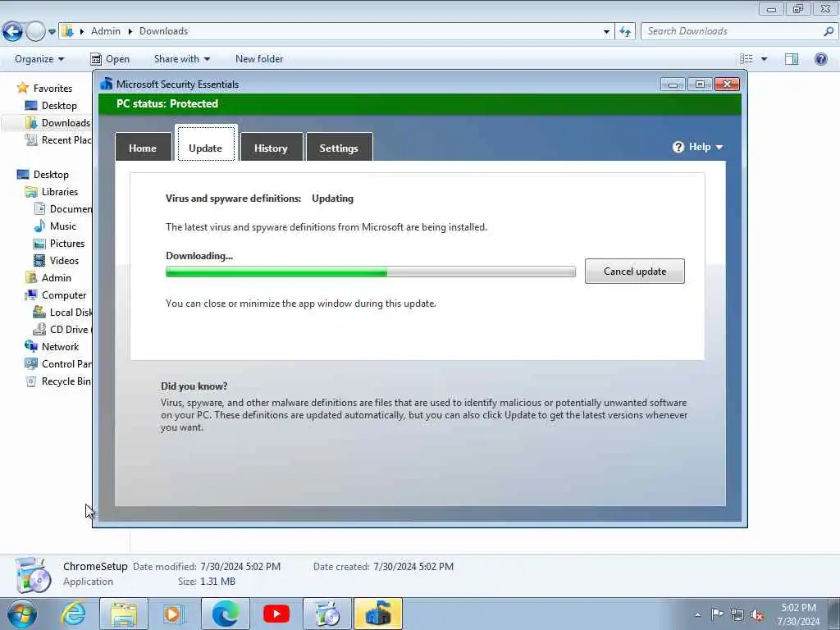Select the Videos library
Screen dimensions: 840x630
click(x=57, y=260)
